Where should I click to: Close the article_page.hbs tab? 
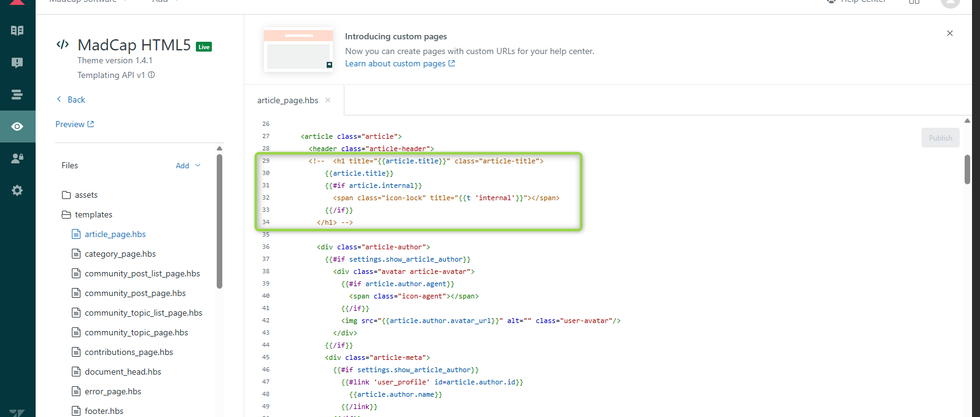point(328,100)
